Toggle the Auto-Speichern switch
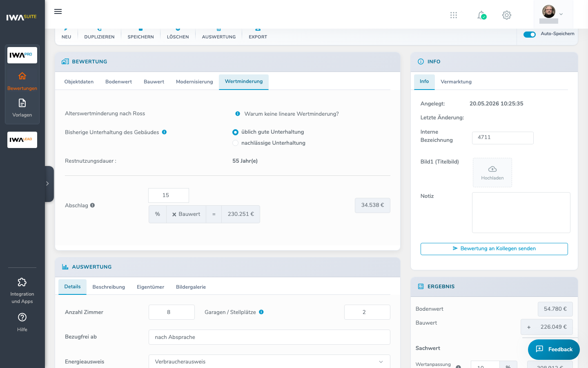588x368 pixels. tap(530, 34)
